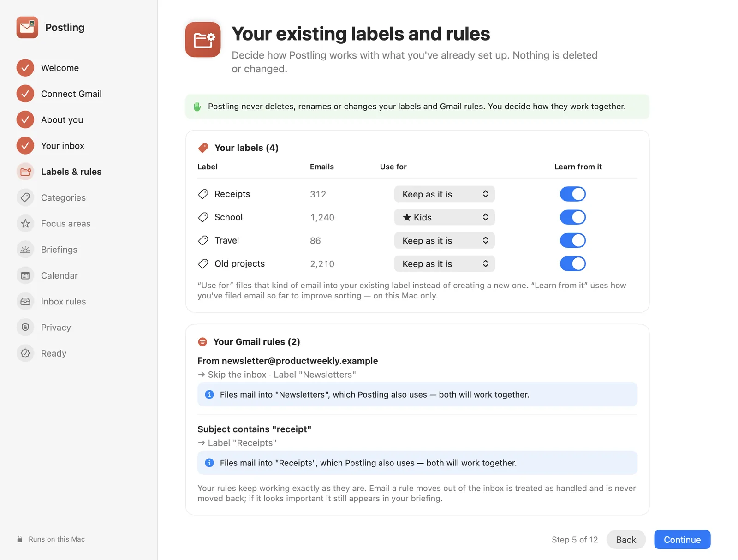738x560 pixels.
Task: Click the Back button
Action: (x=626, y=540)
